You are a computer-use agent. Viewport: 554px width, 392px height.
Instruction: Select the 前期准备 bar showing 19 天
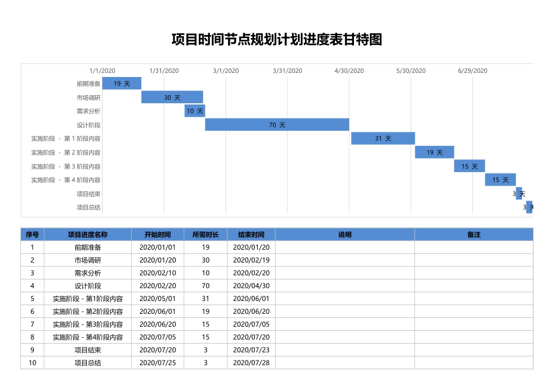click(122, 83)
